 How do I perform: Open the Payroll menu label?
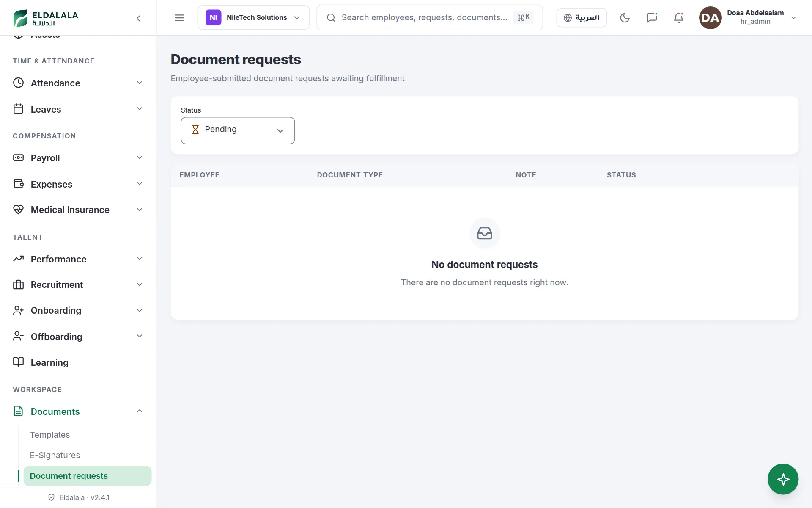click(x=45, y=158)
